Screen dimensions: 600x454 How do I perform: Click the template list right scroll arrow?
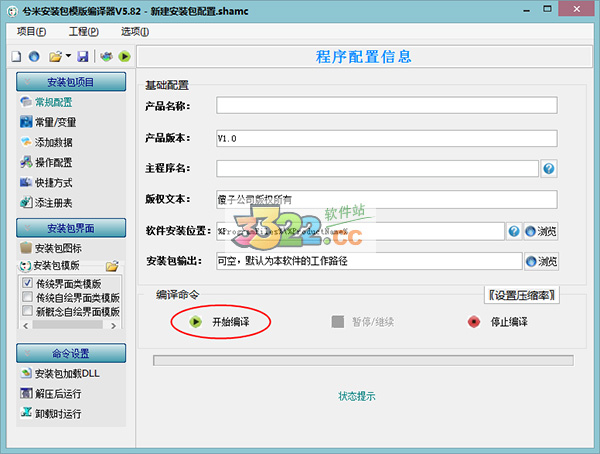pos(113,326)
